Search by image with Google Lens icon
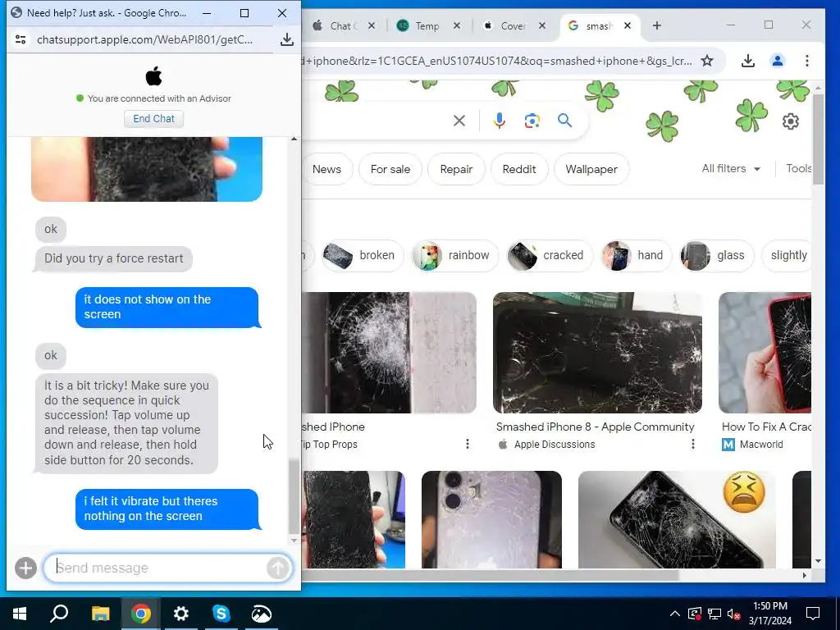 [532, 121]
